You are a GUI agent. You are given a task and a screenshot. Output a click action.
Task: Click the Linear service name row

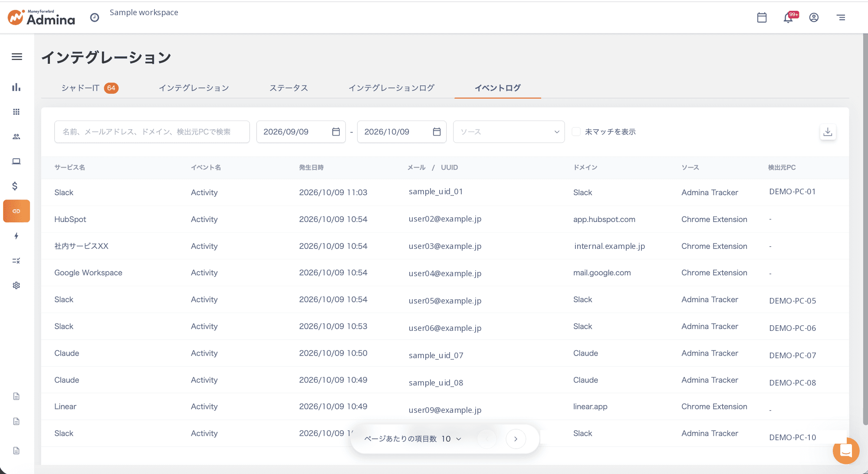65,407
